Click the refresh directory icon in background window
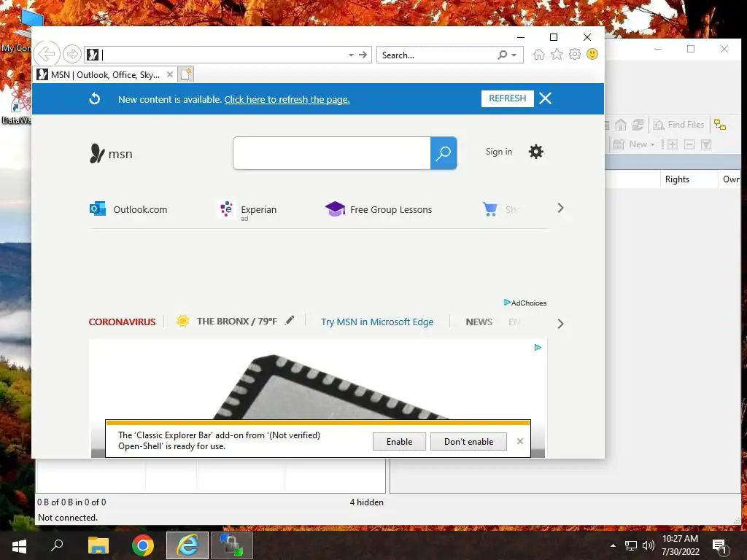Image resolution: width=747 pixels, height=560 pixels. (638, 125)
